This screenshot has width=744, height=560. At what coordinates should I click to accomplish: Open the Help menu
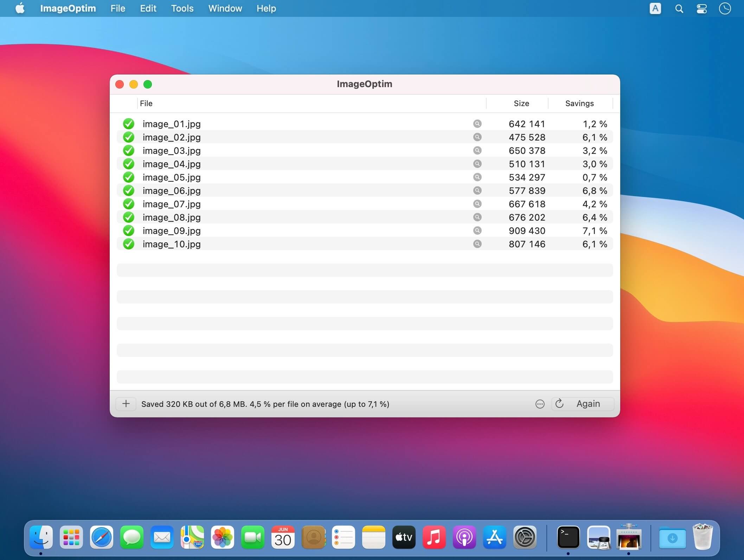point(266,8)
